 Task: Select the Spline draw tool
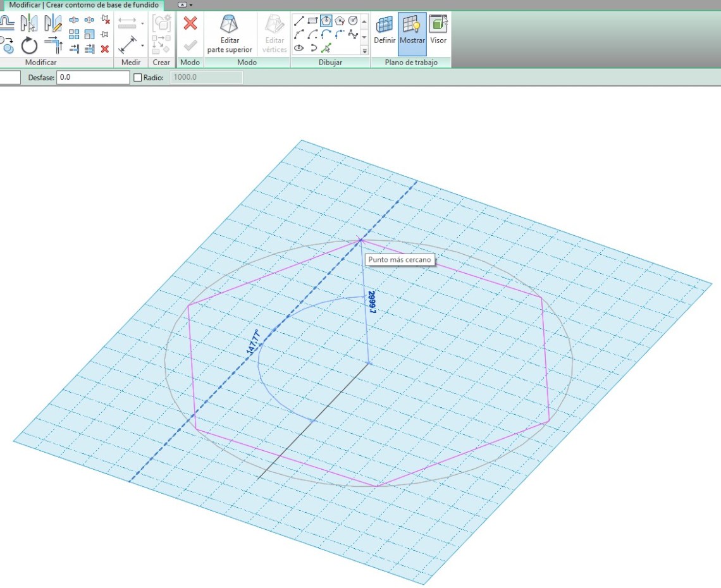354,34
